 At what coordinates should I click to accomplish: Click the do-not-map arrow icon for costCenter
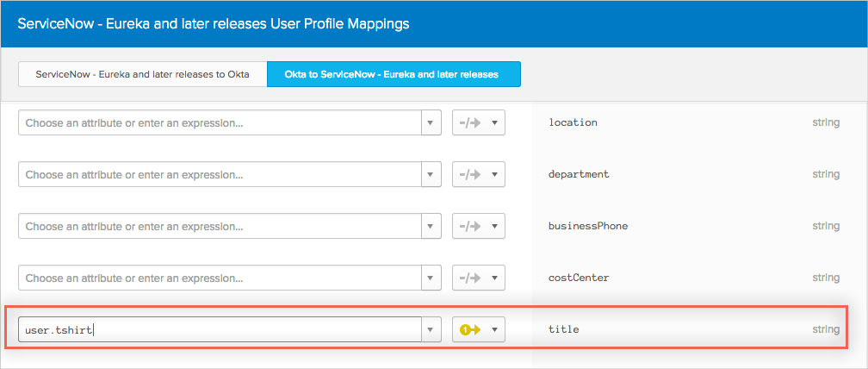pyautogui.click(x=470, y=278)
